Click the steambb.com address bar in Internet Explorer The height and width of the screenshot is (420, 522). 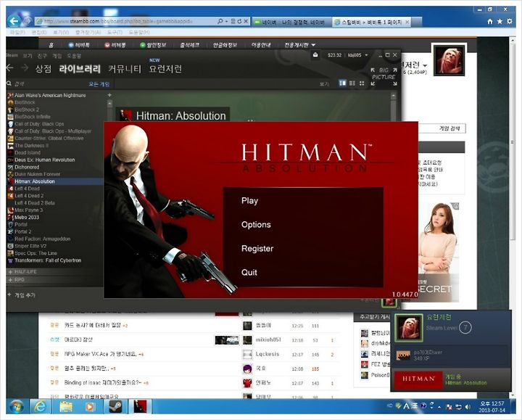(x=125, y=21)
